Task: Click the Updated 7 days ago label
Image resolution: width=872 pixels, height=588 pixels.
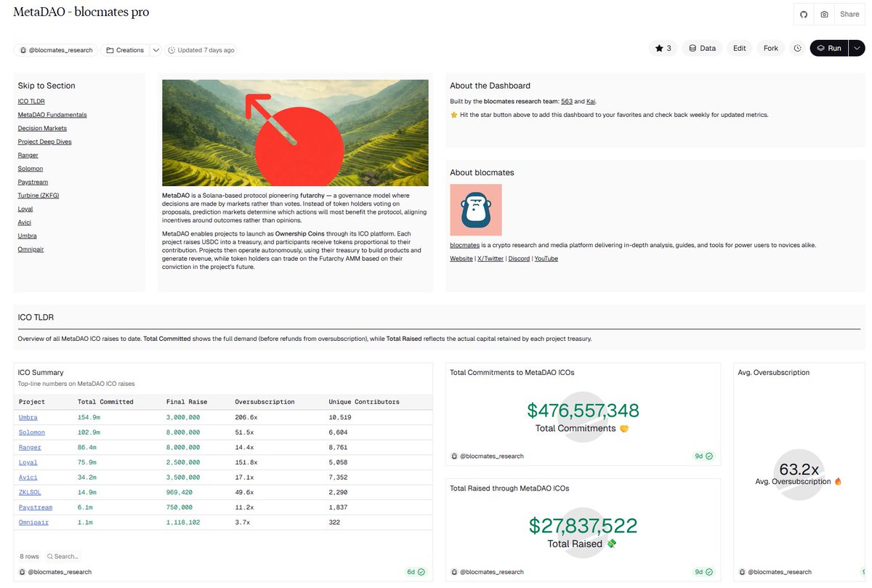Action: point(201,50)
